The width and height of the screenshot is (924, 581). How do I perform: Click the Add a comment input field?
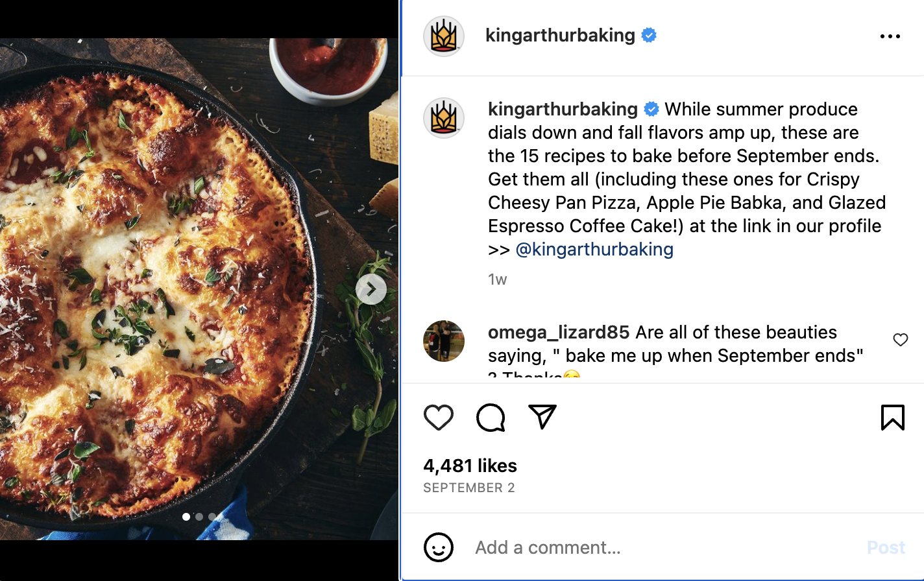[547, 547]
